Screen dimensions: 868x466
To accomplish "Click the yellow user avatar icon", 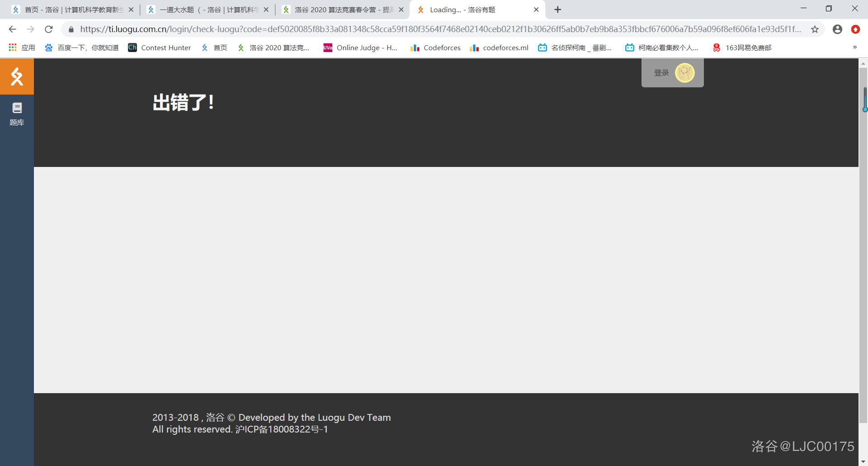I will tap(684, 73).
